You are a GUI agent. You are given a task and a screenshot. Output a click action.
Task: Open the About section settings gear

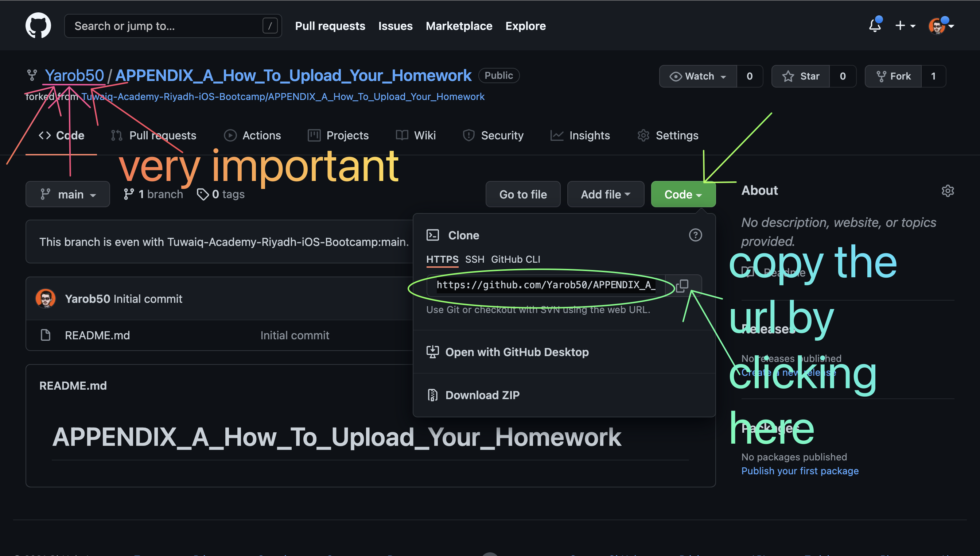coord(948,191)
